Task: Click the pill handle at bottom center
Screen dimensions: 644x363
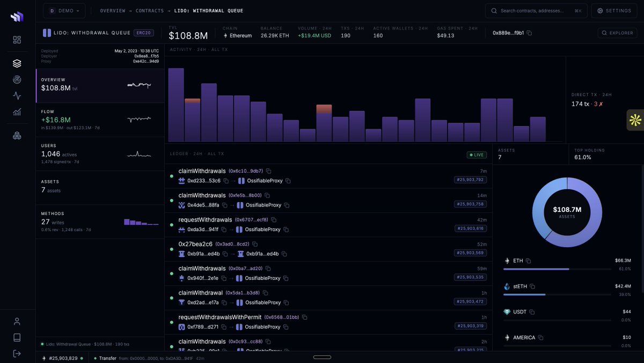Action: click(x=322, y=357)
